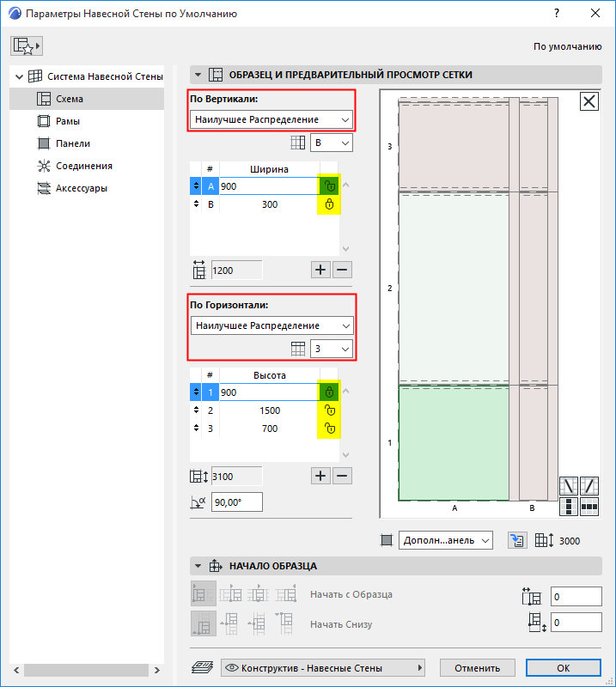Select the green panel A1 in preview
This screenshot has width=616, height=687.
pos(454,443)
